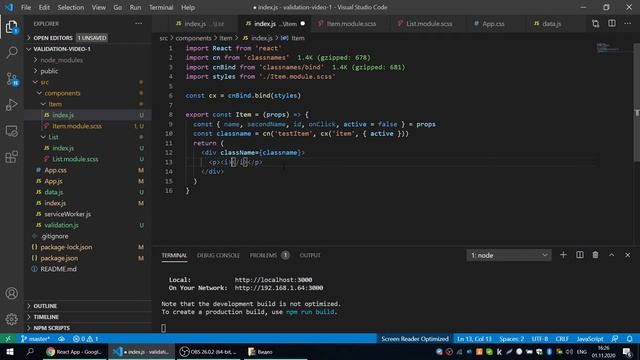640x360 pixels.
Task: Click Ln 13, Col 13 cursor position
Action: pyautogui.click(x=474, y=339)
